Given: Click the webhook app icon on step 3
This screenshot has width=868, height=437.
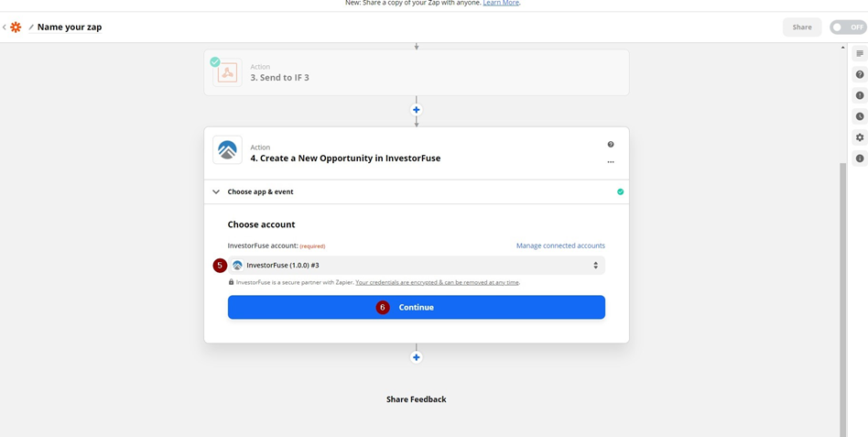Looking at the screenshot, I should click(227, 72).
